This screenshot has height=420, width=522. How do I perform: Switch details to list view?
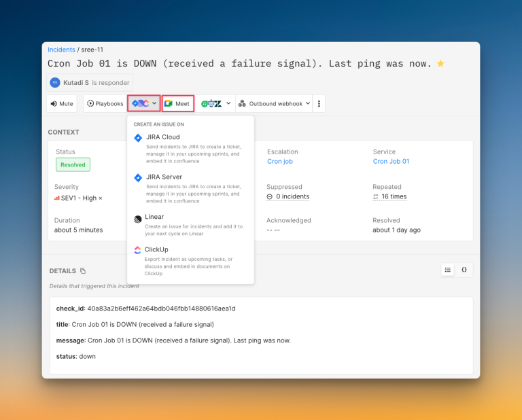[448, 270]
